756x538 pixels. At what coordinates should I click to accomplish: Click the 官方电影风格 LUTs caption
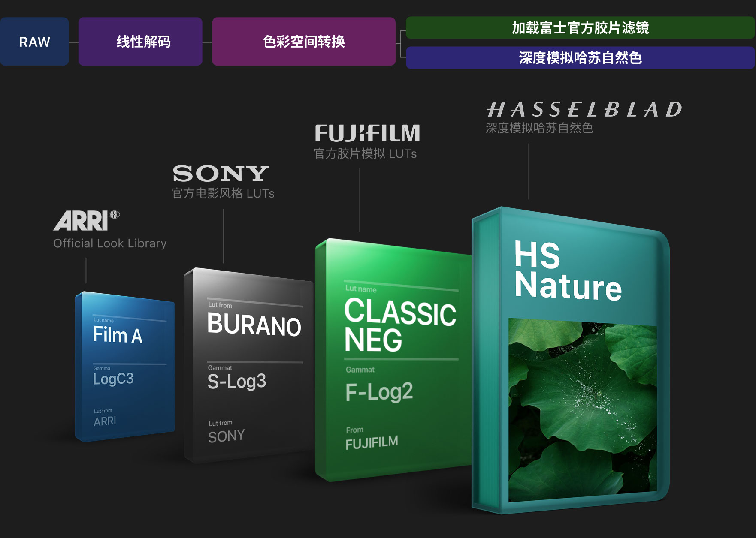[223, 193]
